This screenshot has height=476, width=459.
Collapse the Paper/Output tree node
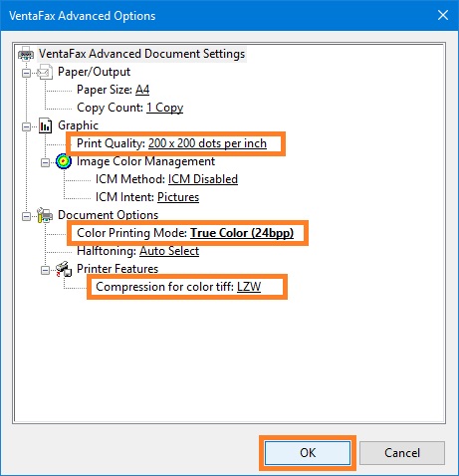[26, 73]
